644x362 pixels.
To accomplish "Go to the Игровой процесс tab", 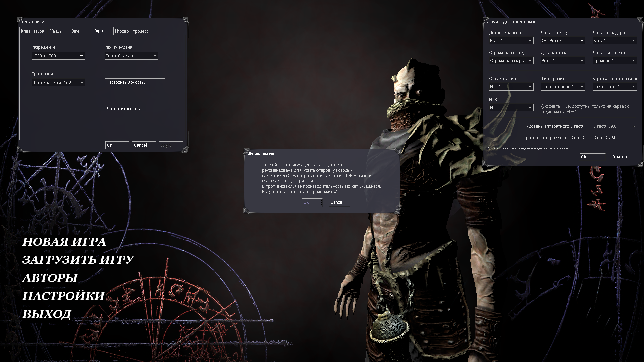I will (133, 31).
